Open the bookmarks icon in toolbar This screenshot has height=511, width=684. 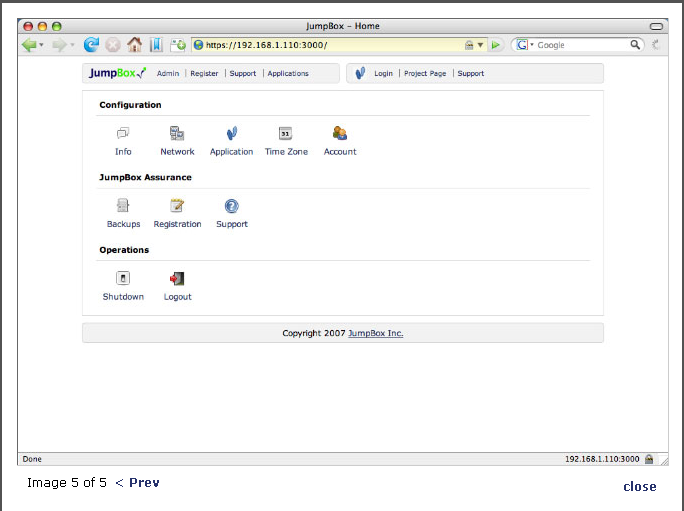click(x=156, y=45)
